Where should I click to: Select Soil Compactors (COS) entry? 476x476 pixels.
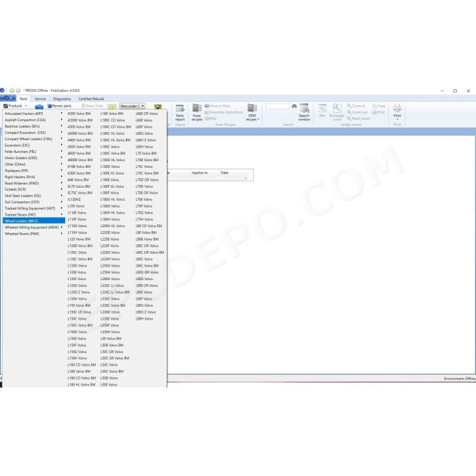(x=34, y=202)
